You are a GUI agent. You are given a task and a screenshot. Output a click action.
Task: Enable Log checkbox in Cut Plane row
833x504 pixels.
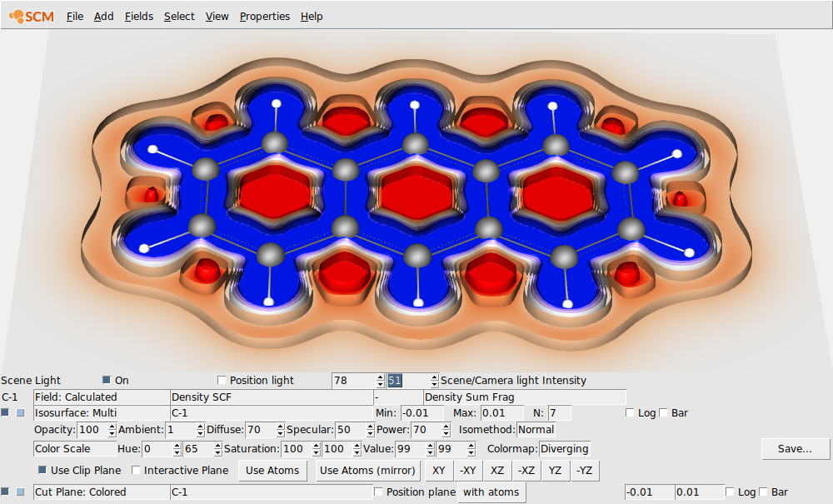click(730, 492)
